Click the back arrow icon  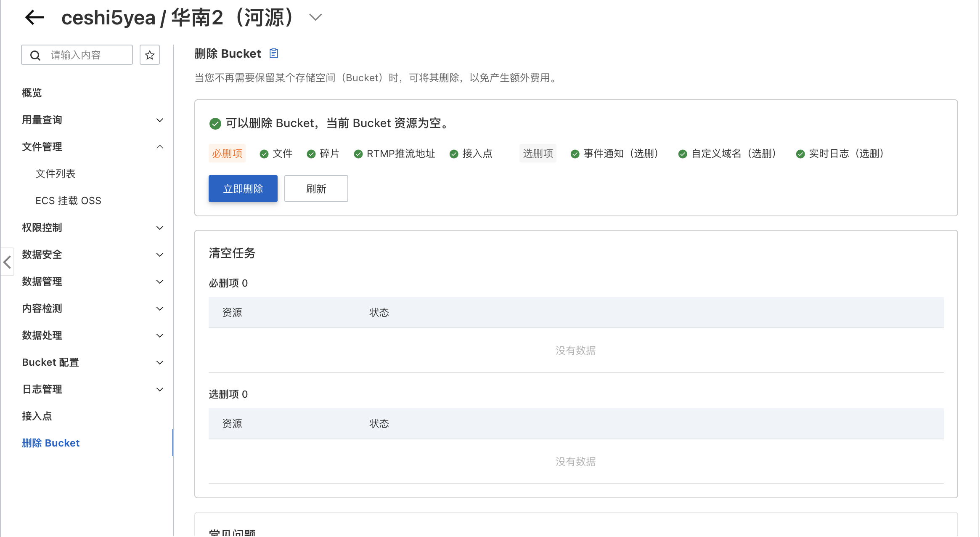pyautogui.click(x=34, y=18)
